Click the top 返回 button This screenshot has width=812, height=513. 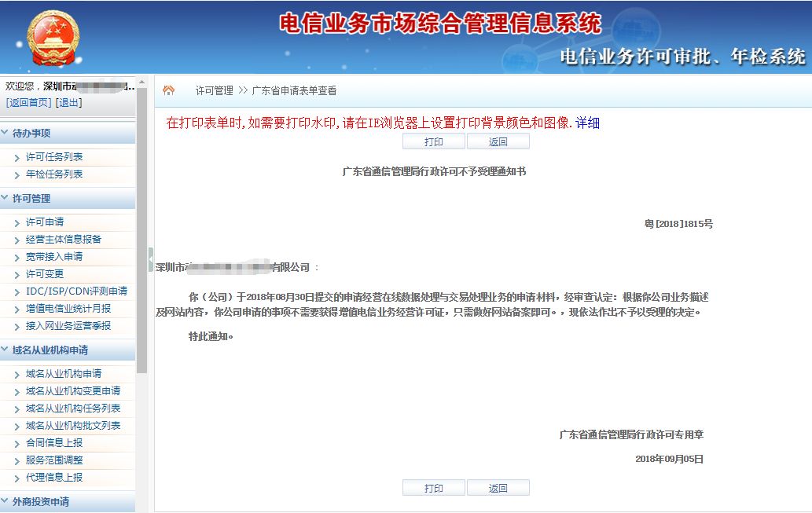[x=498, y=141]
